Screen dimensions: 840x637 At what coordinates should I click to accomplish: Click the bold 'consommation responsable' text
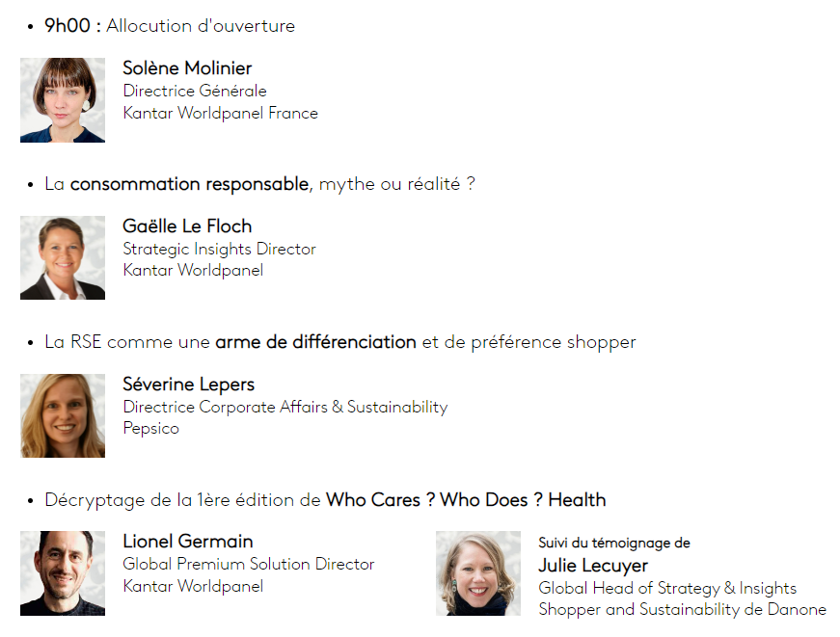point(190,184)
